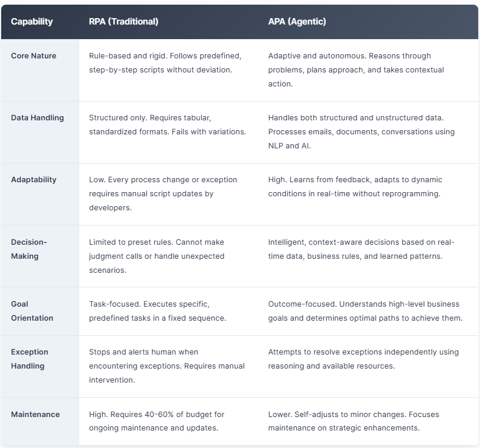Click the APA (Agentic) column header
480x448 pixels.
[297, 22]
